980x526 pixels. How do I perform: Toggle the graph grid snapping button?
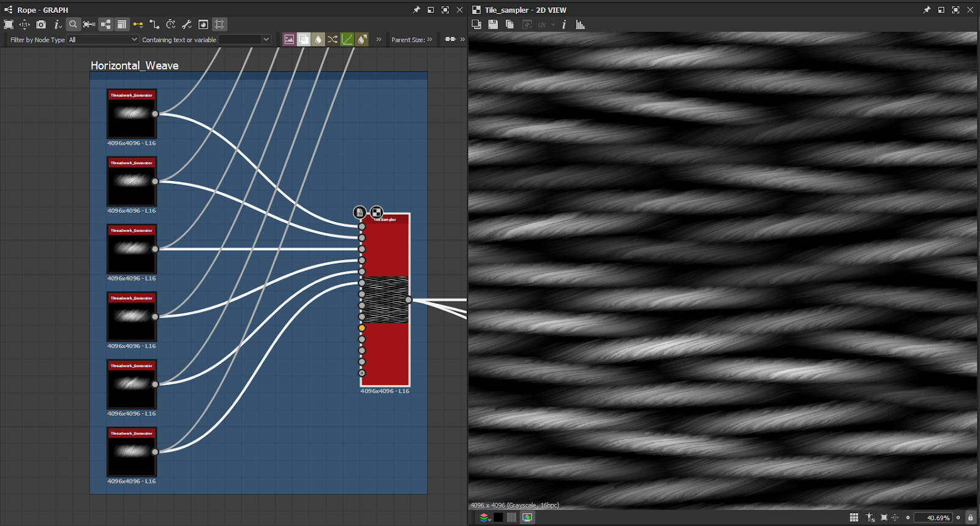pyautogui.click(x=219, y=25)
